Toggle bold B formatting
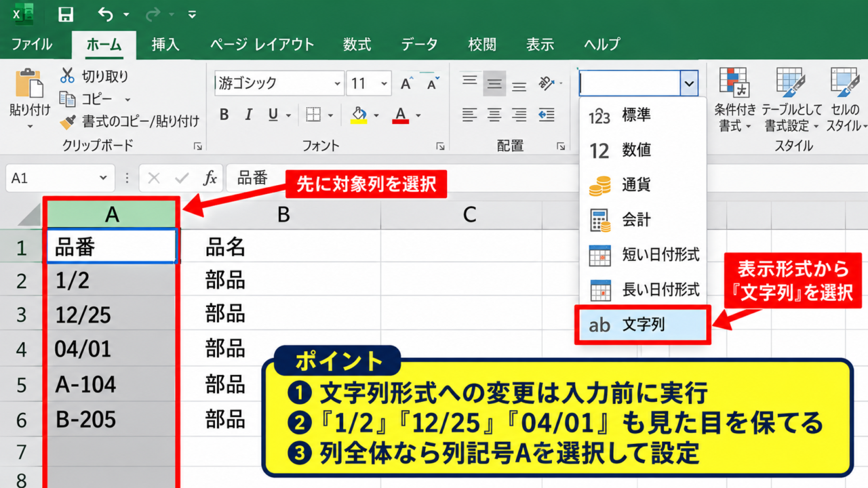 pyautogui.click(x=224, y=115)
